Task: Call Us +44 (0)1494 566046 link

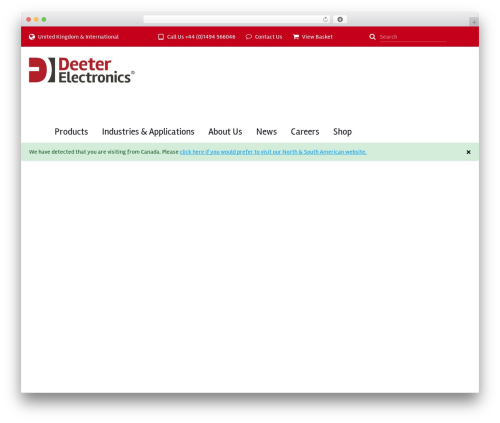Action: [x=201, y=37]
